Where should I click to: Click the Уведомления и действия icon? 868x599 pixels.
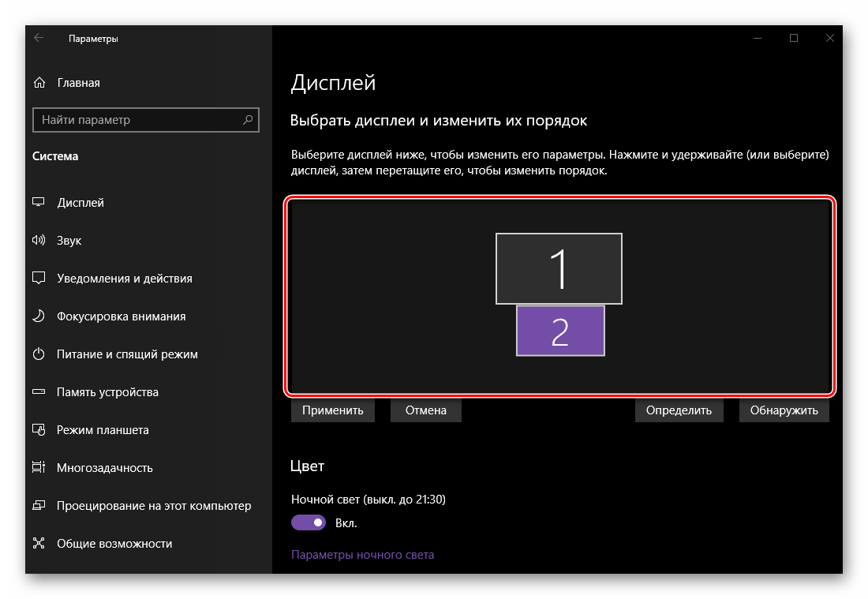click(39, 279)
